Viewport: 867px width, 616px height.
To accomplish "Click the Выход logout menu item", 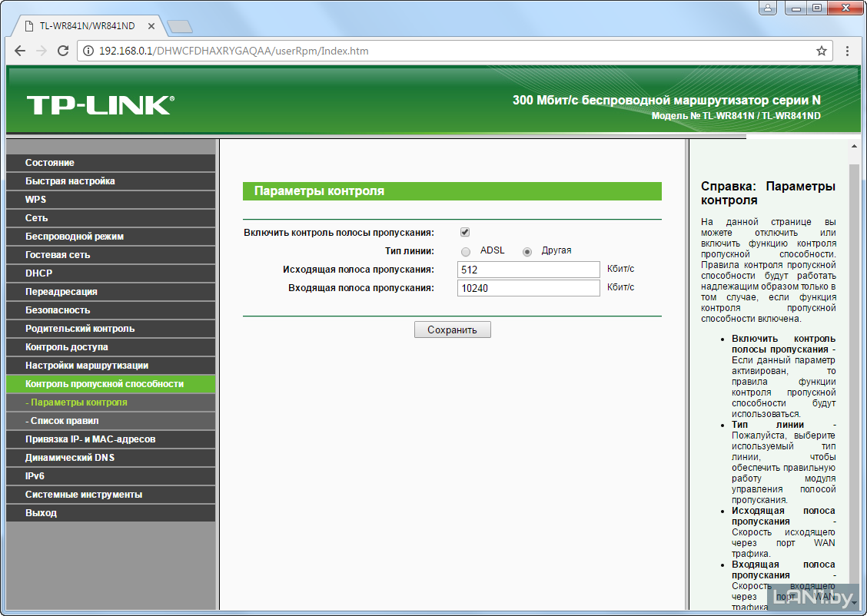I will (x=111, y=512).
